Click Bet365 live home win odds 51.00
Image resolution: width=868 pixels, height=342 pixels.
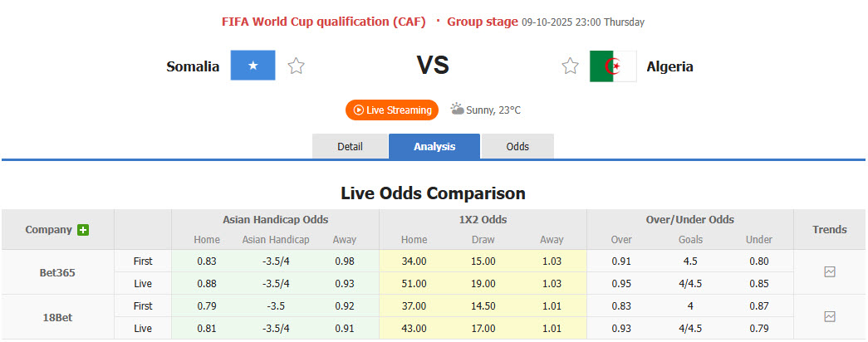tap(414, 283)
